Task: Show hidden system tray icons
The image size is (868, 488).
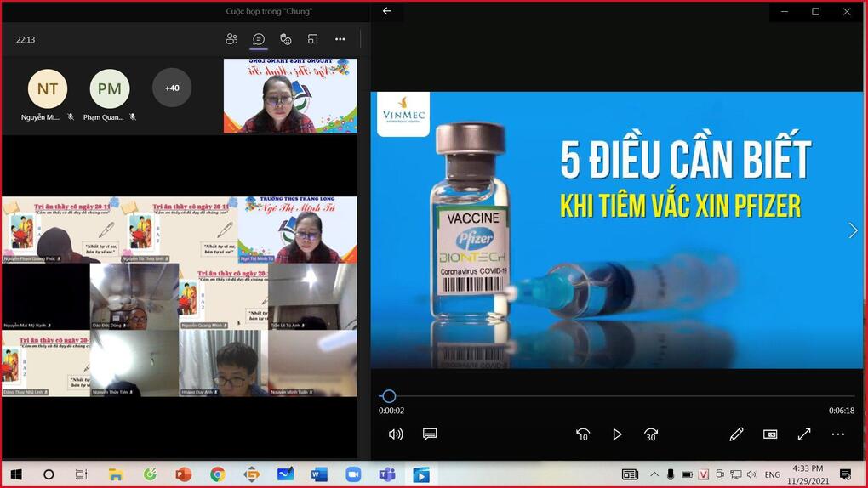Action: pos(654,474)
